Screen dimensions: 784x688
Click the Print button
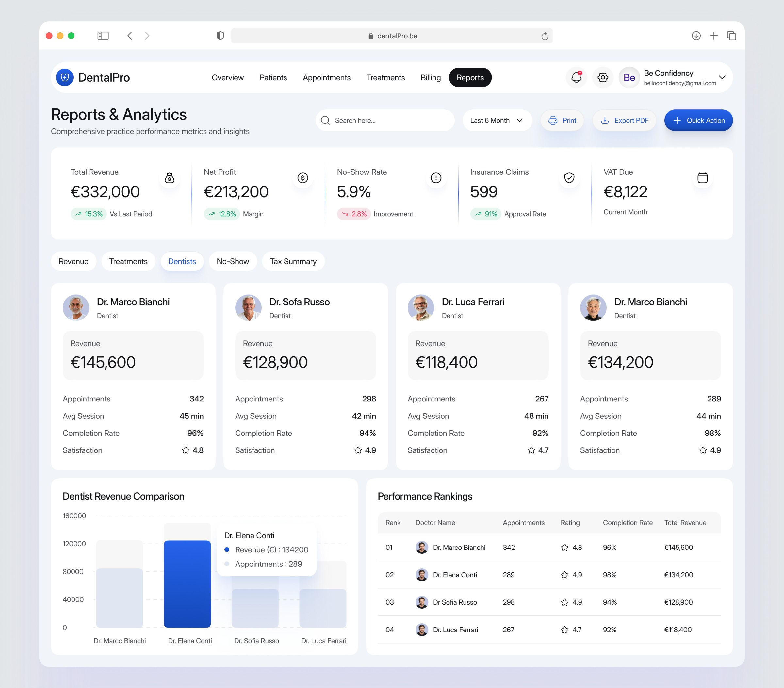562,121
